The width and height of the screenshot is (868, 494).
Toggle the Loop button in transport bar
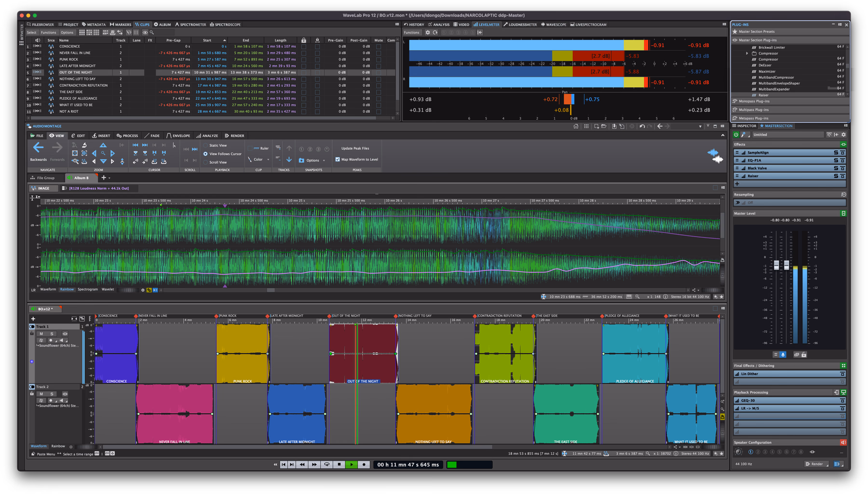coord(326,465)
